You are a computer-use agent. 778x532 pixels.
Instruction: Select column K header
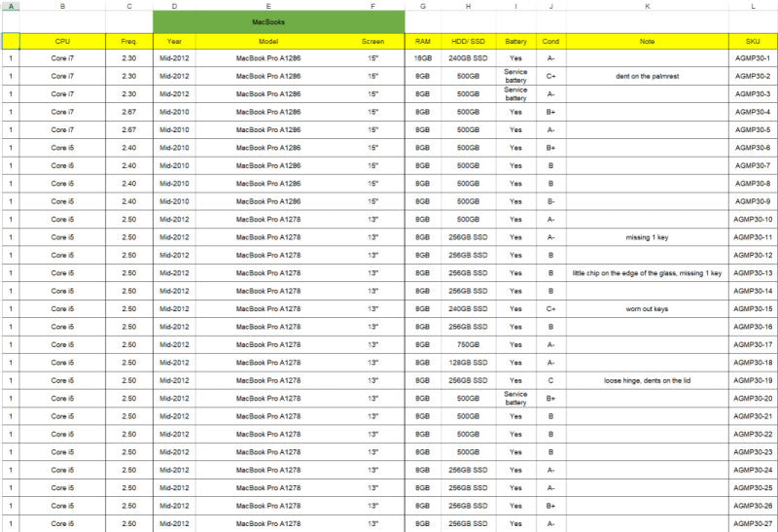click(647, 6)
